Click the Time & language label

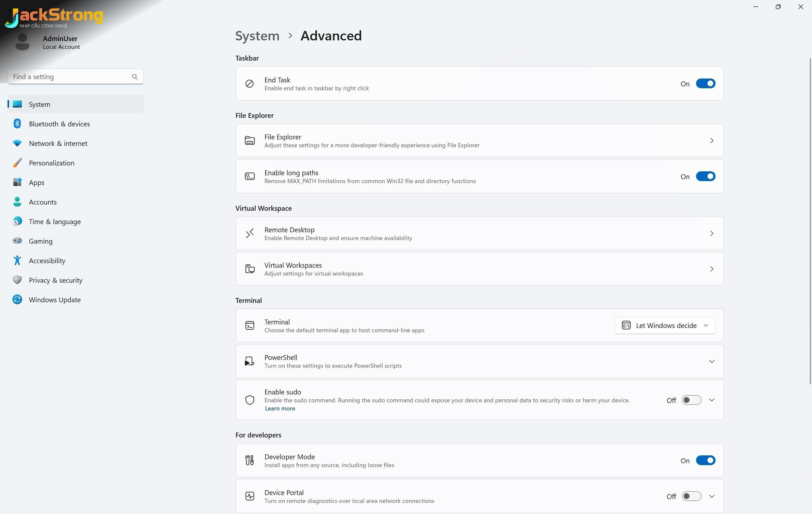pos(55,221)
